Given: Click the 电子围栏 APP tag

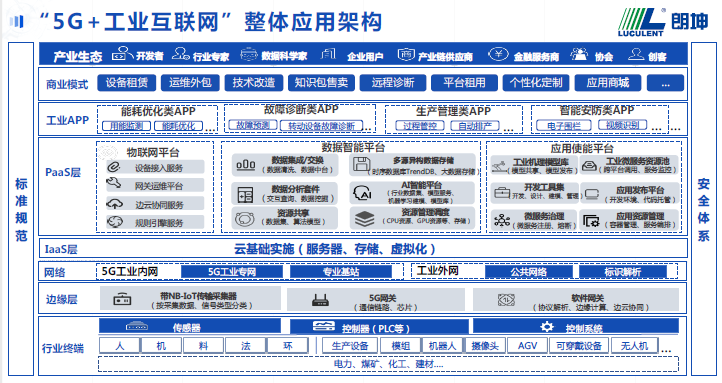Looking at the screenshot, I should (x=564, y=126).
